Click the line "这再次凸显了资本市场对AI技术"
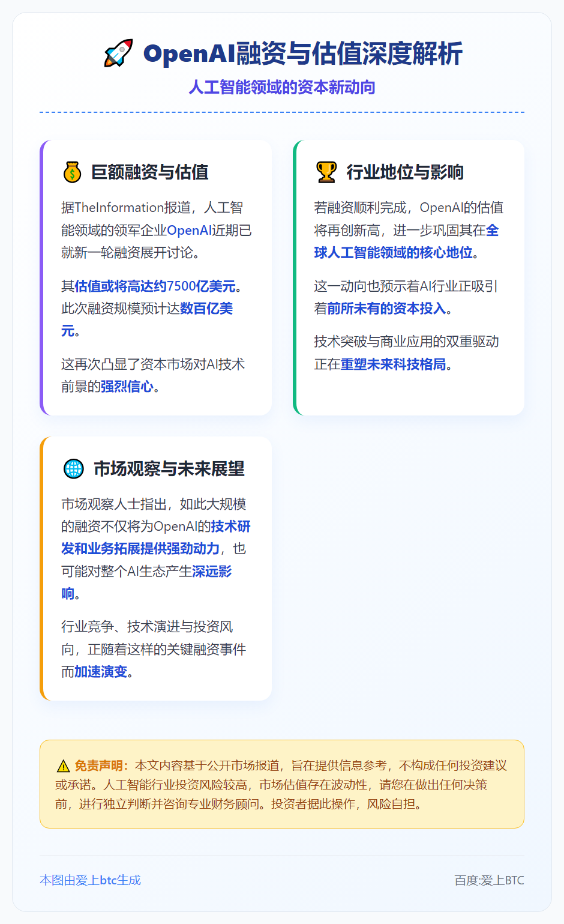This screenshot has width=564, height=924. click(x=153, y=364)
